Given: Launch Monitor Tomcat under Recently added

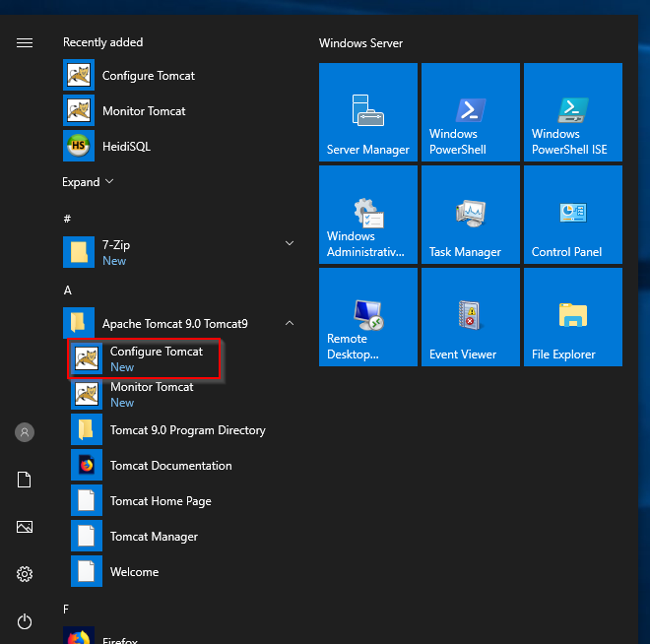Looking at the screenshot, I should 178,110.
